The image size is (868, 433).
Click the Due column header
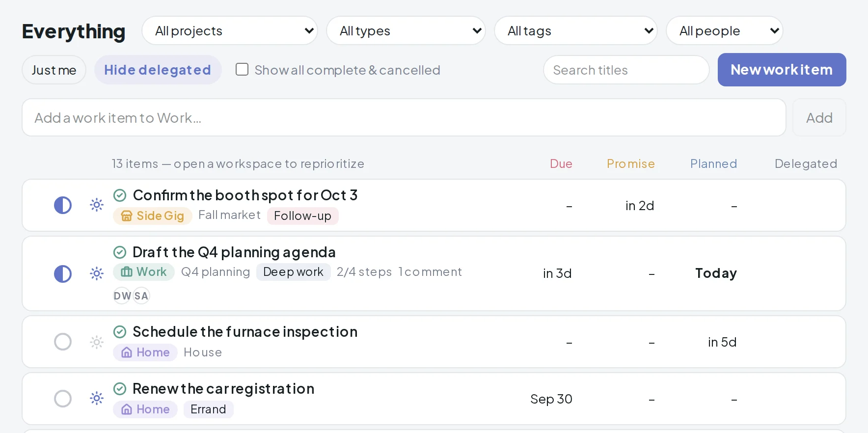coord(561,163)
